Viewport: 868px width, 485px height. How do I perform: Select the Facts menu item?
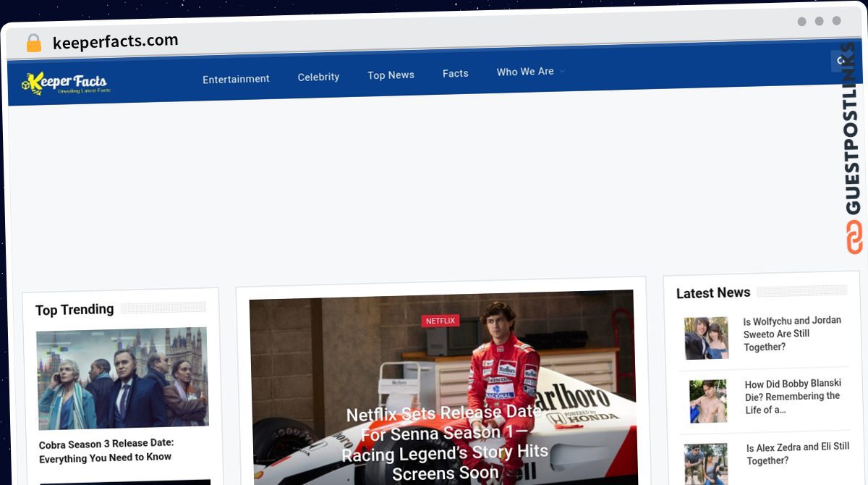click(456, 73)
